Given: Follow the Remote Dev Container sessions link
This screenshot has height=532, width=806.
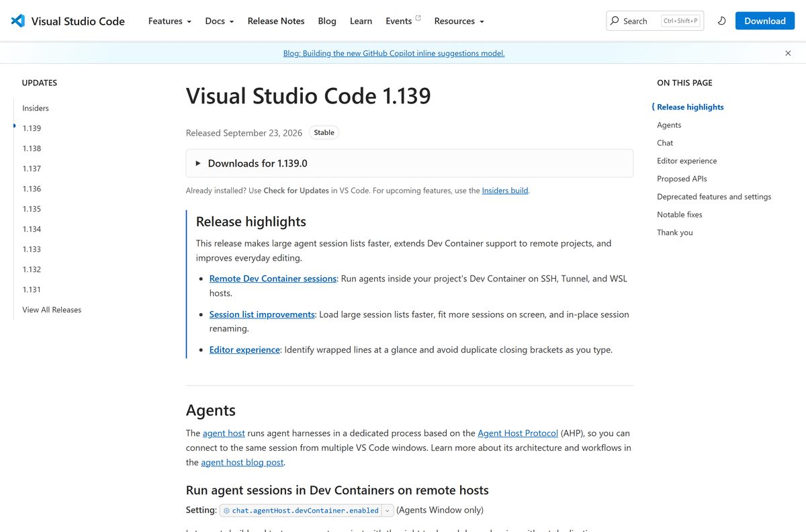Looking at the screenshot, I should tap(273, 279).
